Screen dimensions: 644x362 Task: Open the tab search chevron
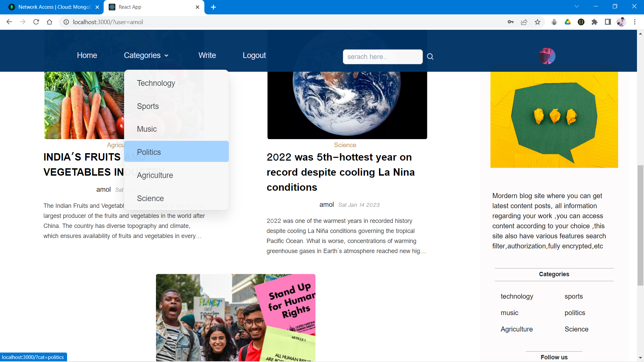(x=577, y=6)
